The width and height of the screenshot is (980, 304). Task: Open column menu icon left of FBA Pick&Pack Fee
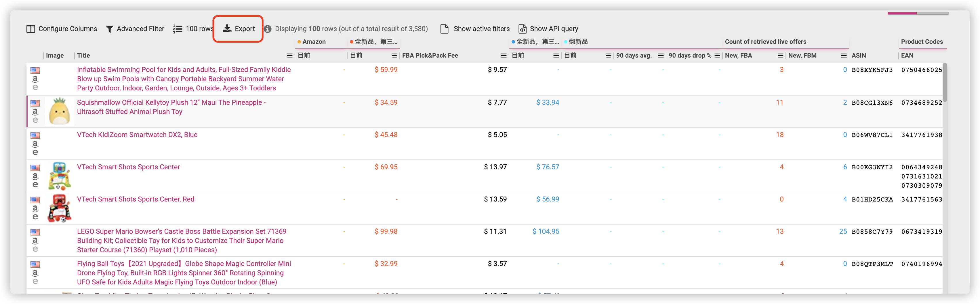[x=394, y=56]
